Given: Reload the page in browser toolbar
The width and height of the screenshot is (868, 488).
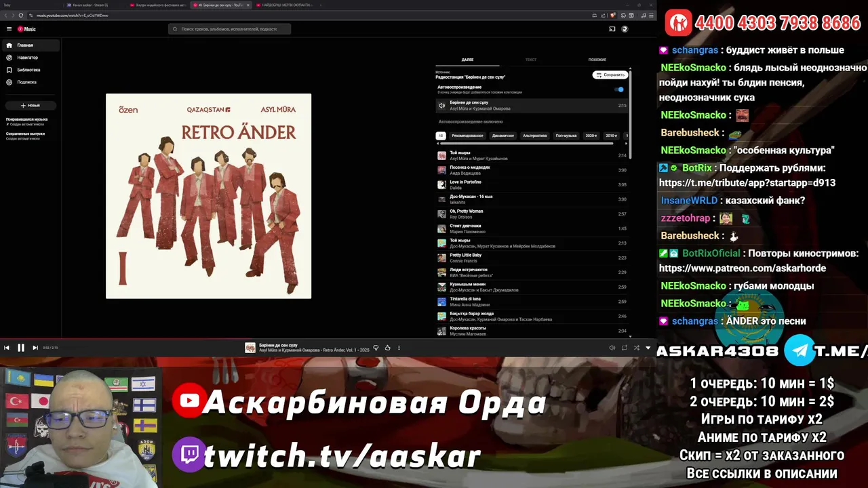Looking at the screenshot, I should point(21,15).
